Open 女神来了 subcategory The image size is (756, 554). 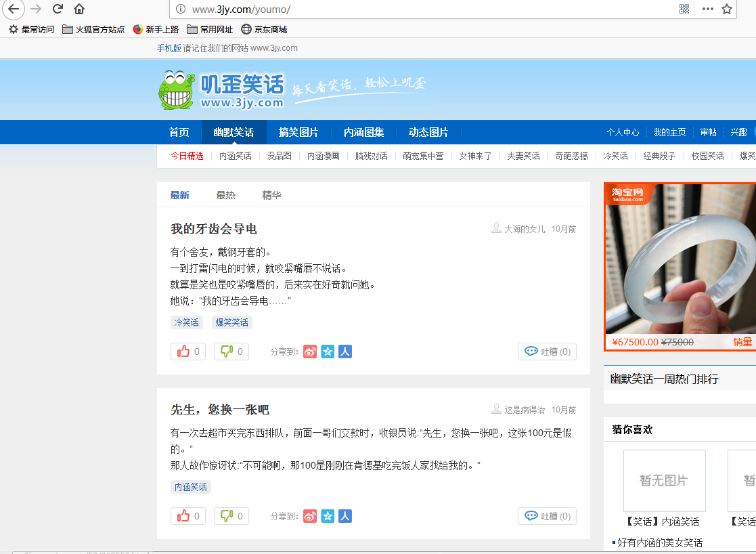coord(475,156)
